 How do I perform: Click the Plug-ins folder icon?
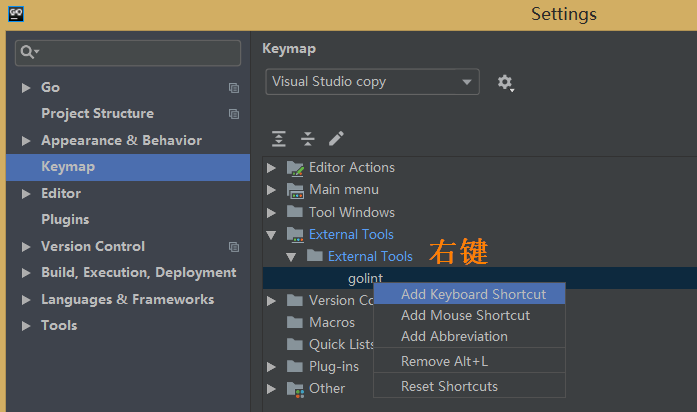295,366
